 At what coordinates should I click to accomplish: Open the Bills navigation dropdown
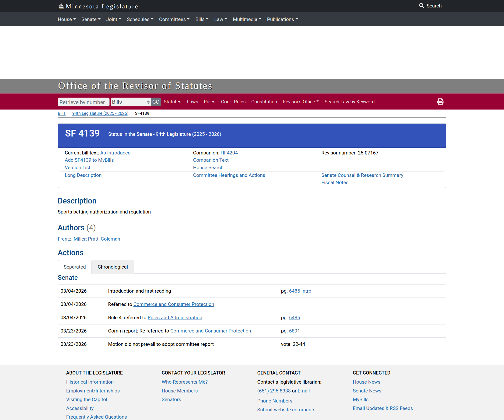(202, 19)
